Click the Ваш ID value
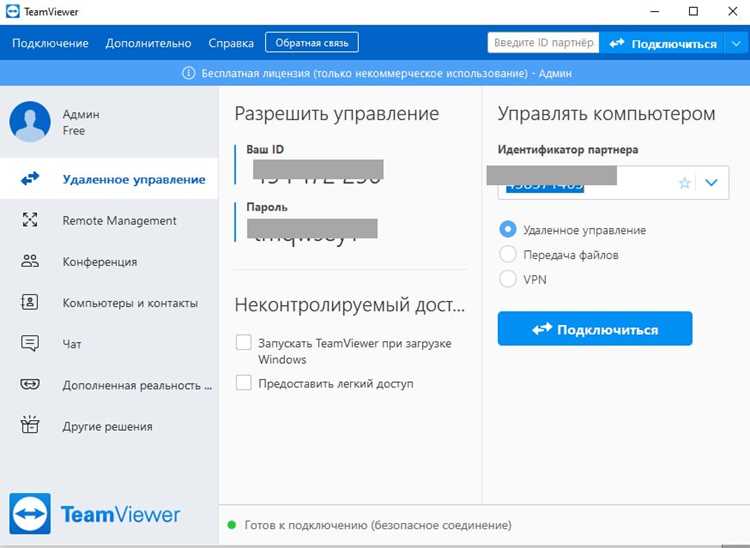This screenshot has height=548, width=750. tap(318, 172)
